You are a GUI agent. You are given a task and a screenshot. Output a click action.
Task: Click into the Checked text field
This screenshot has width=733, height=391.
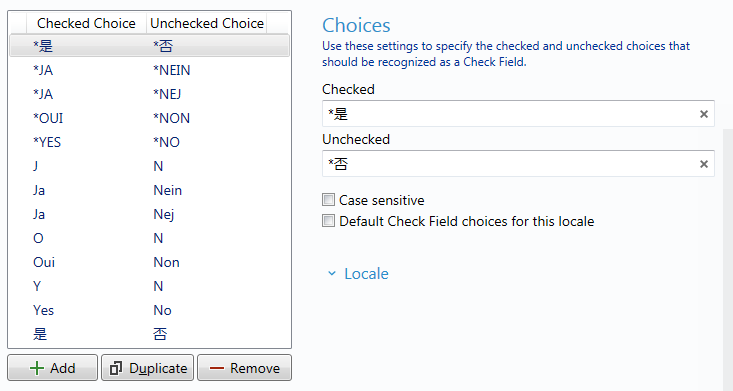(x=510, y=114)
